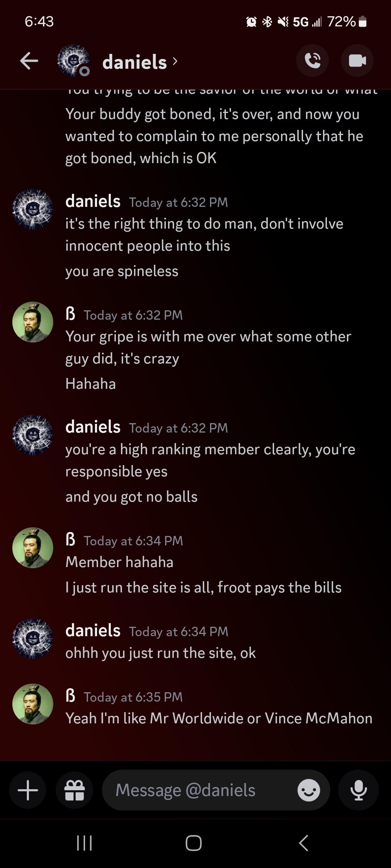Tap daniels avatar on 'innocent people' message

[33, 209]
